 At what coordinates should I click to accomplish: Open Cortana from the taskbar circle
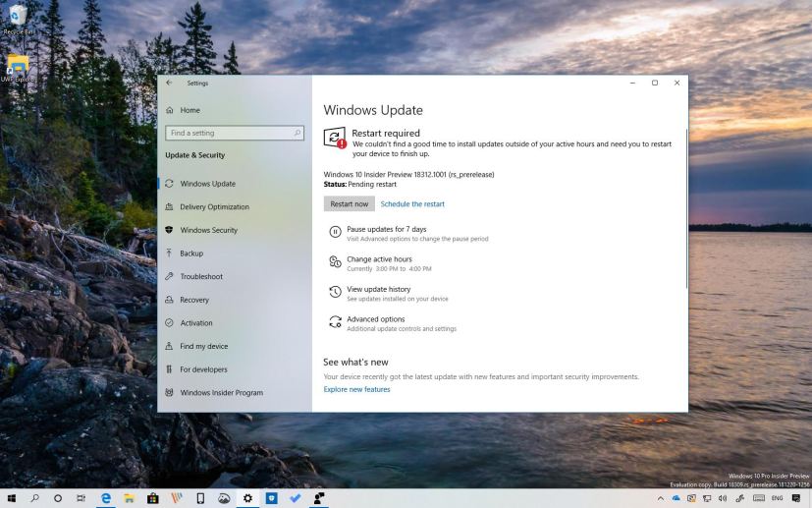[58, 498]
